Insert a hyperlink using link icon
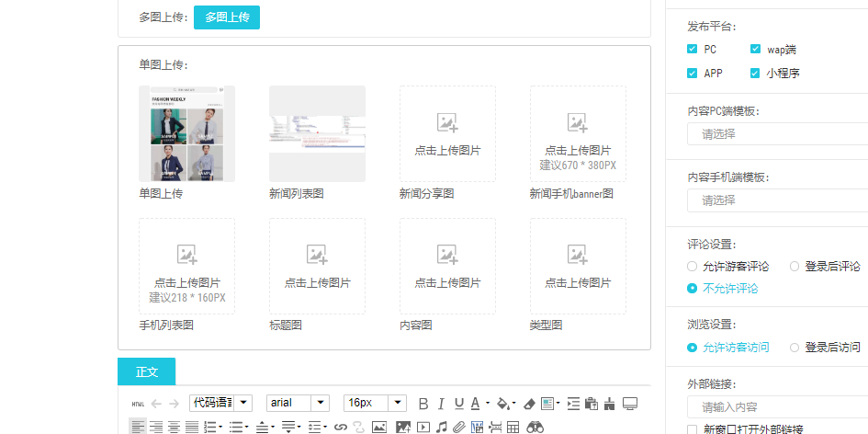 (341, 427)
